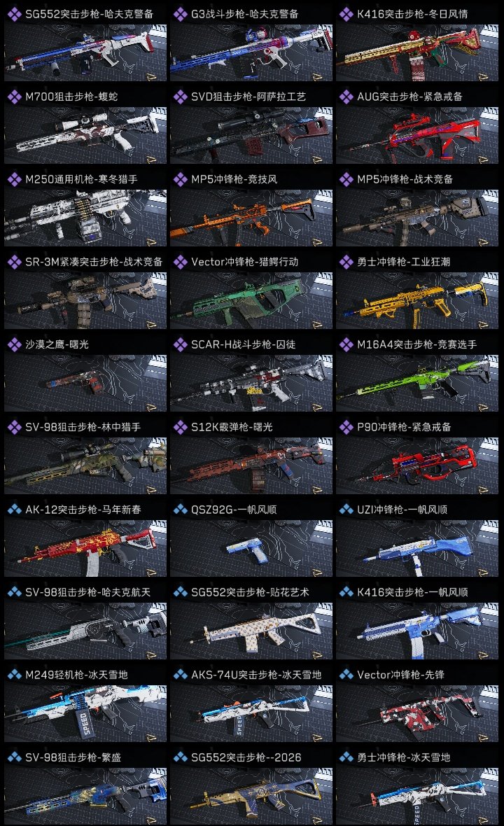Click blue rarity icon beside AK-12突击步枪-马年新春
This screenshot has height=826, width=504.
14,510
